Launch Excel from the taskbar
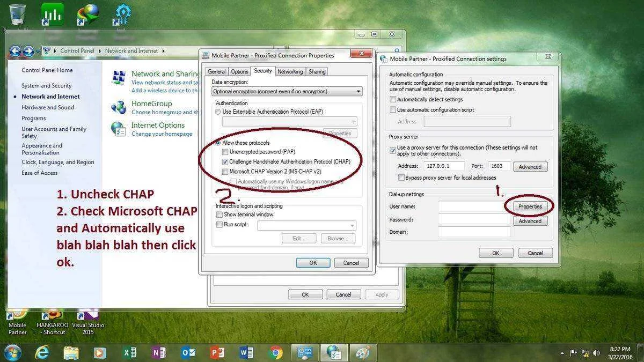Screen dimensions: 644x362 point(130,352)
